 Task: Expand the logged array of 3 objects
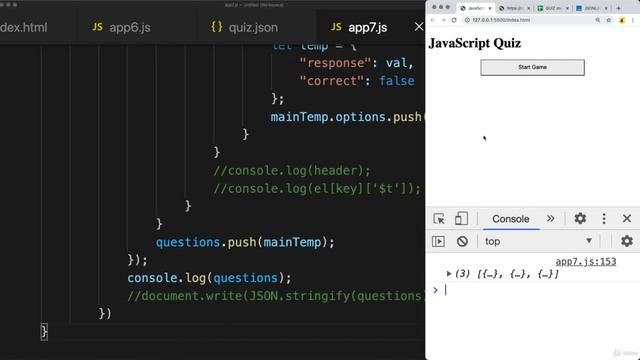tap(449, 274)
